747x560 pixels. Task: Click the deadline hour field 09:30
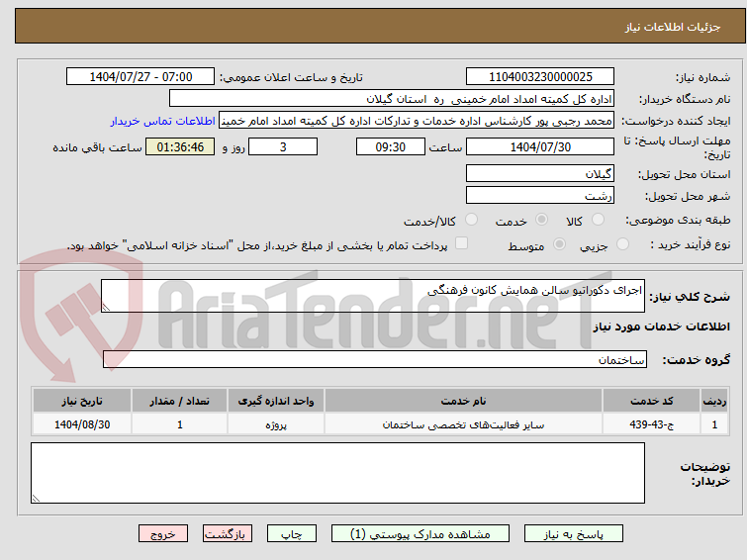391,146
